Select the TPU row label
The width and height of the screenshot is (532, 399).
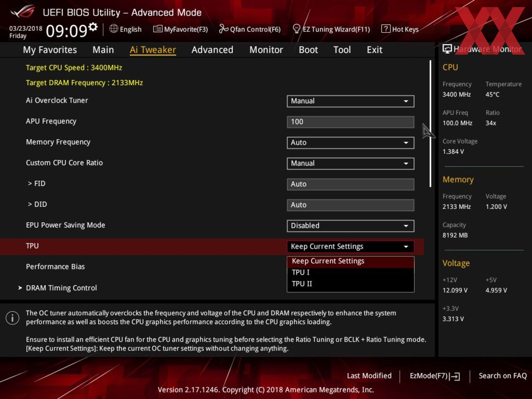(x=32, y=246)
